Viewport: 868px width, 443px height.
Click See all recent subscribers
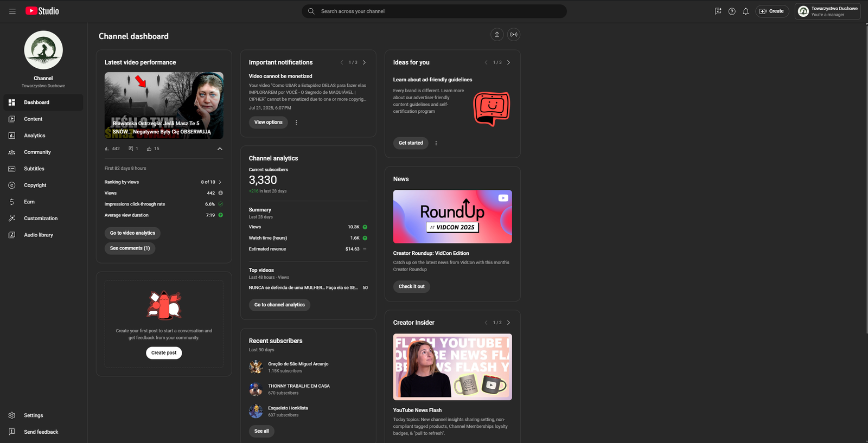[261, 431]
